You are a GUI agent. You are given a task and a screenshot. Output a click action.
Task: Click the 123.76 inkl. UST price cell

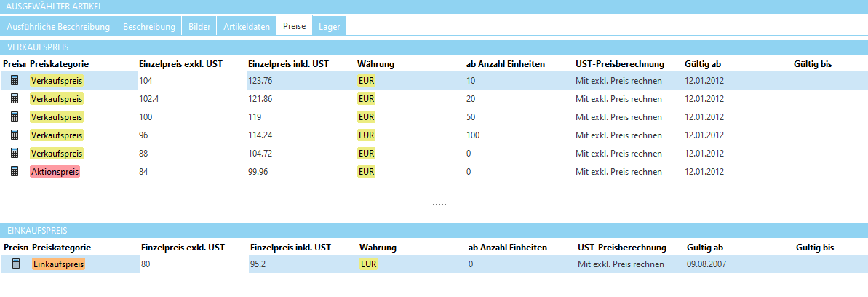point(260,81)
